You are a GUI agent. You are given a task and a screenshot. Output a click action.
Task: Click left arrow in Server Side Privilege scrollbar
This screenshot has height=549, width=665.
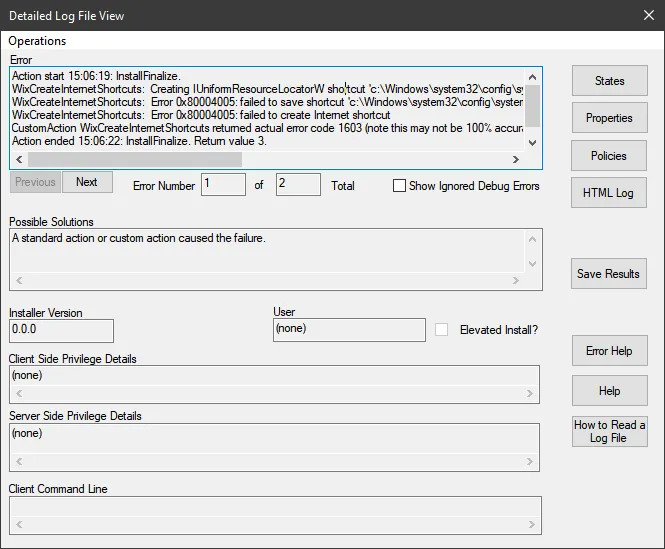click(x=19, y=462)
